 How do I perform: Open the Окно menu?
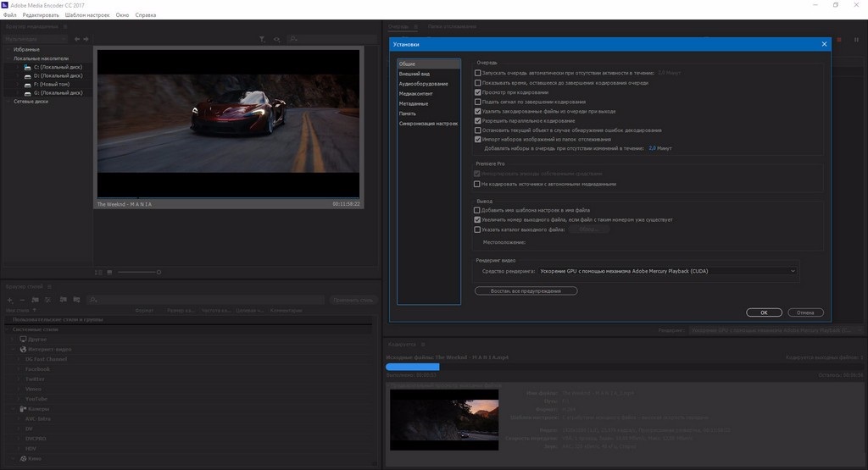(122, 15)
